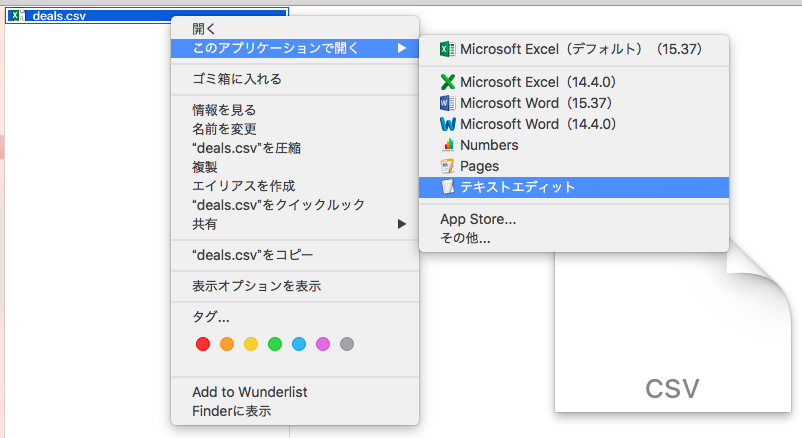Viewport: 802px width, 438px height.
Task: Open file with テキストエディット
Action: 574,187
